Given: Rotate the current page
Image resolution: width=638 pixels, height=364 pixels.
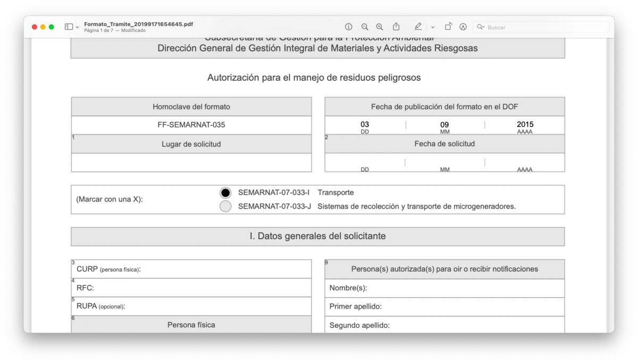Looking at the screenshot, I should coord(448,27).
